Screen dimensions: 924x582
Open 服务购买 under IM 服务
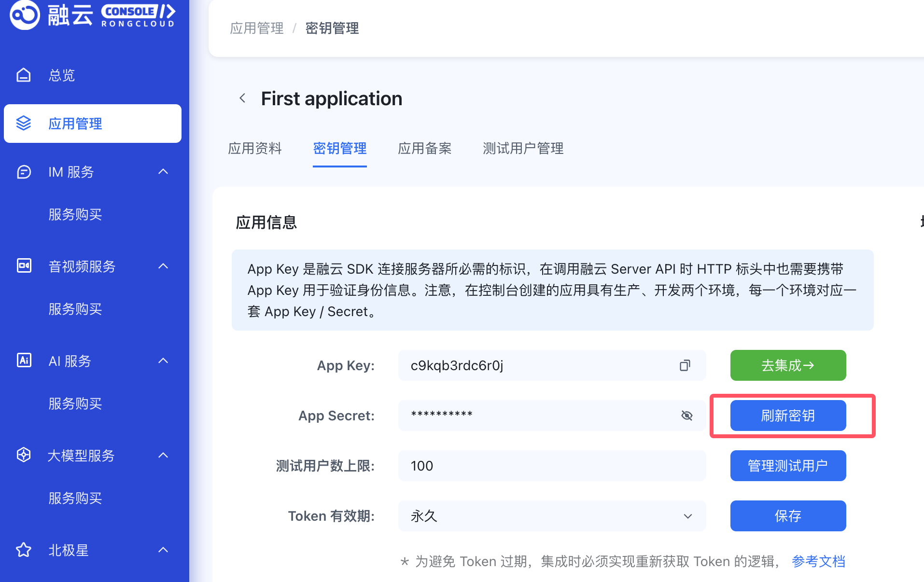pos(75,214)
